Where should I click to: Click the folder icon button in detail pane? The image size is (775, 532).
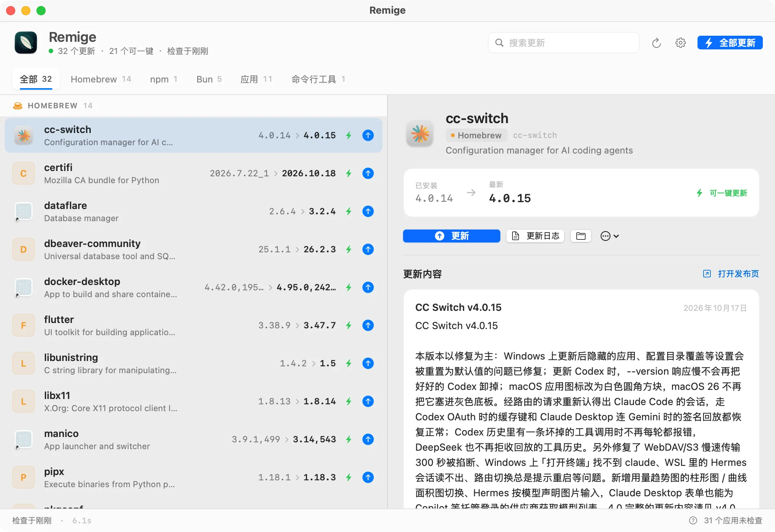(580, 236)
